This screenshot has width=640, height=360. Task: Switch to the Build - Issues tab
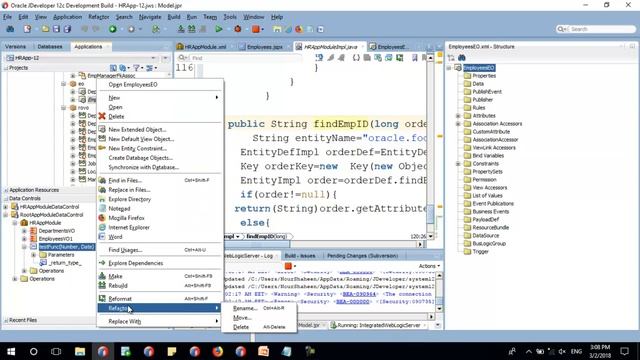click(x=300, y=256)
